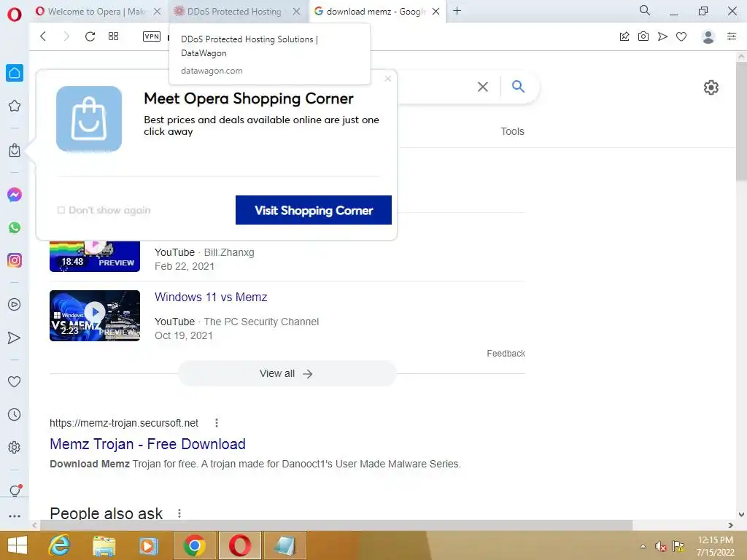Go back to the previous page
Viewport: 747px width, 560px height.
point(43,36)
